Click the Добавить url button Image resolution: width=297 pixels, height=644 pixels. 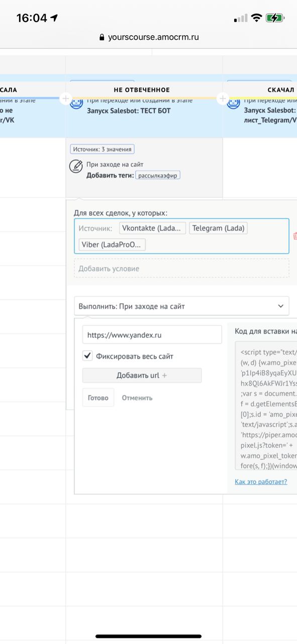(142, 375)
